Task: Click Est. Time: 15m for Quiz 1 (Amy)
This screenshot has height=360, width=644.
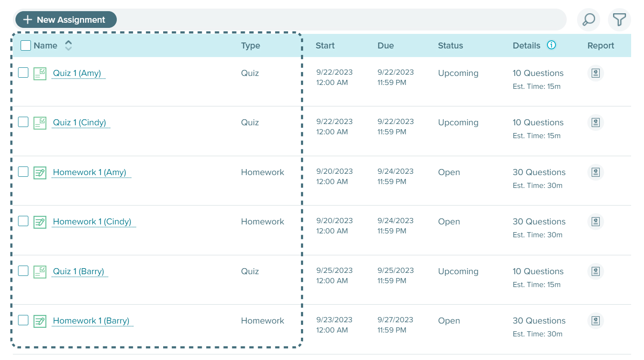Action: point(537,87)
